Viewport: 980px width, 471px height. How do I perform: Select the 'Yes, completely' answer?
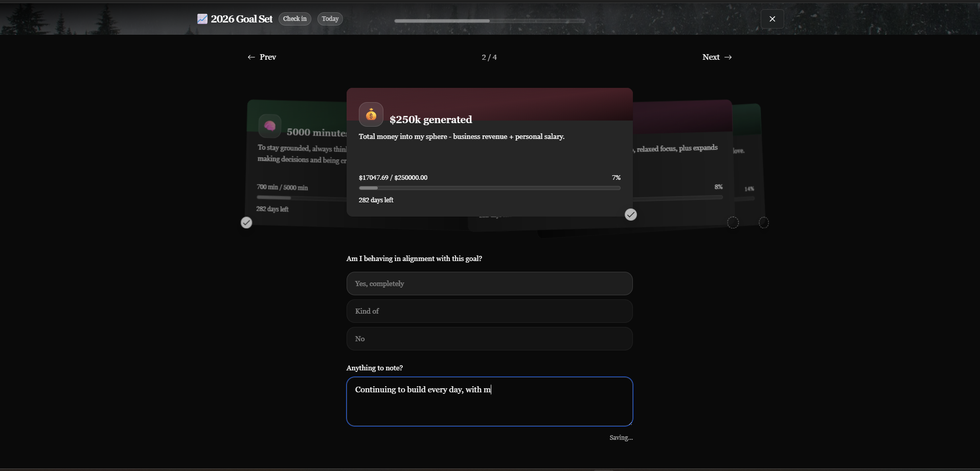[489, 284]
